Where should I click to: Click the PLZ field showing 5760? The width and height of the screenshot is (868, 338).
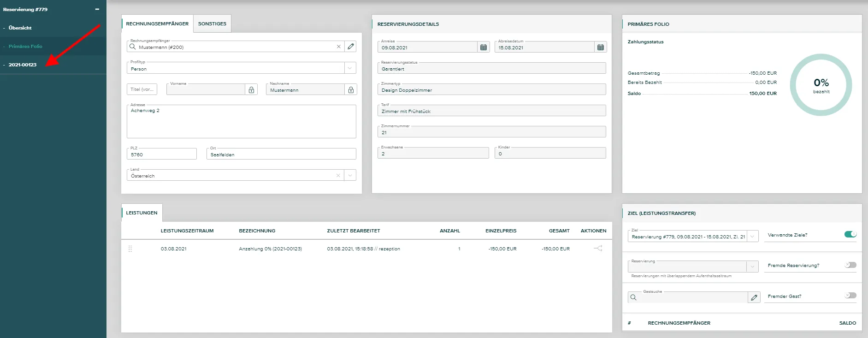click(162, 154)
